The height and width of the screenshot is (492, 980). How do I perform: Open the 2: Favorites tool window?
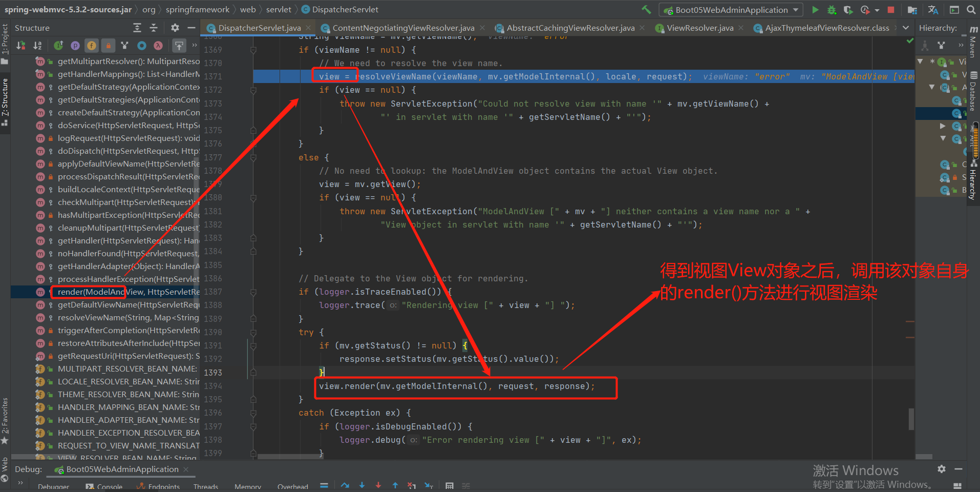click(5, 421)
